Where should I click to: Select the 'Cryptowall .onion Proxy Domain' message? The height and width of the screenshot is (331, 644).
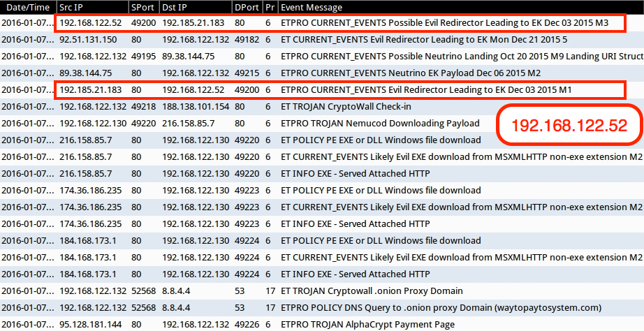pos(372,290)
